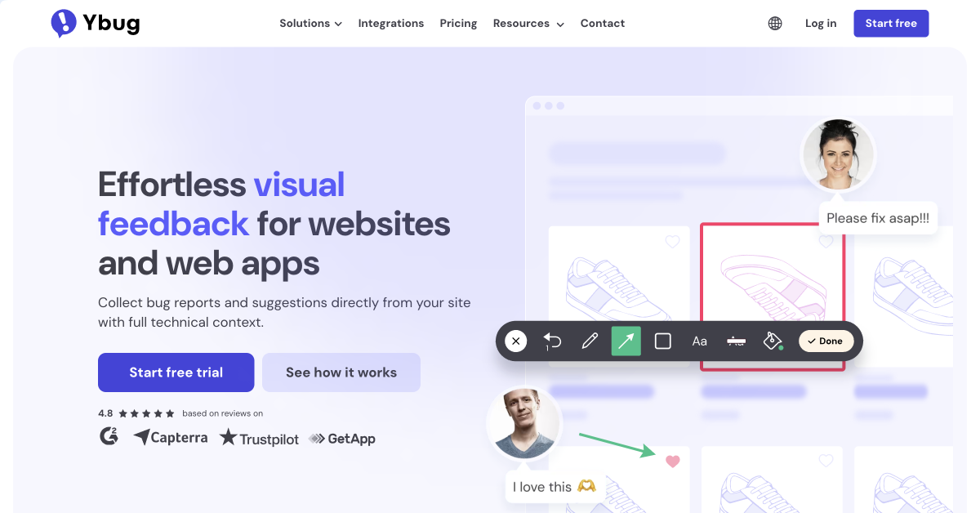Screen dimensions: 980x513
Task: Click the 'I love this' comment bubble
Action: pos(554,487)
